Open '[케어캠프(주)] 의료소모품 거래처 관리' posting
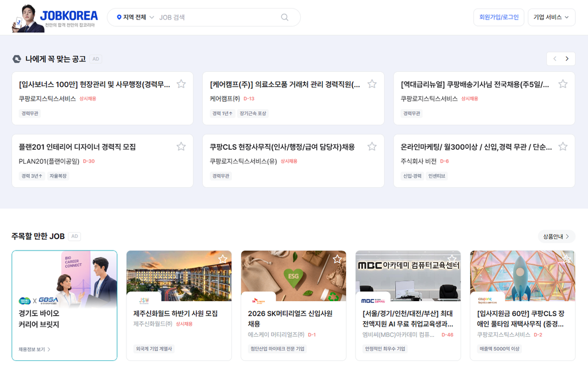Screen dimensions: 588x365 coord(285,84)
